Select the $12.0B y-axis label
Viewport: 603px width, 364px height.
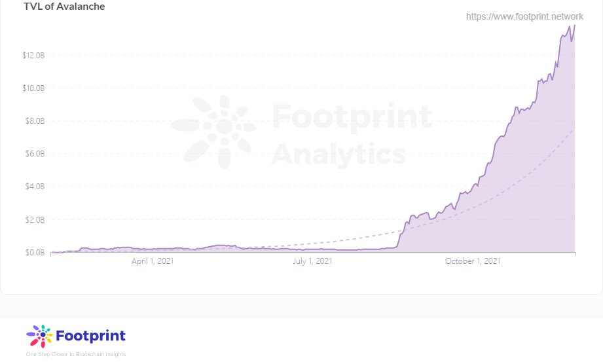[33, 56]
